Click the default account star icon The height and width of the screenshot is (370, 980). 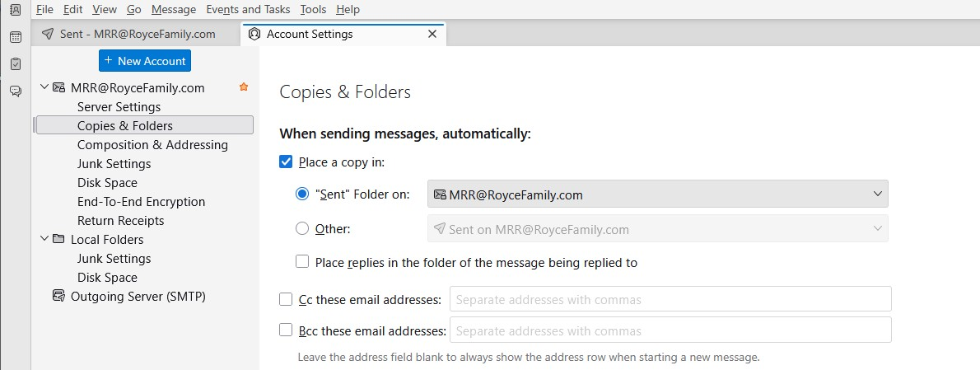click(x=243, y=87)
